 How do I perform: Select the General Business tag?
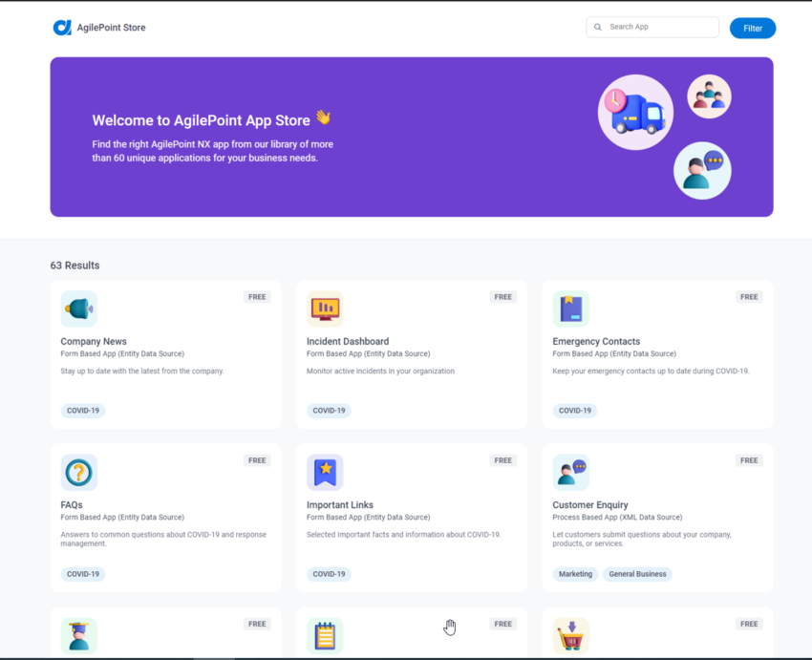(x=638, y=574)
